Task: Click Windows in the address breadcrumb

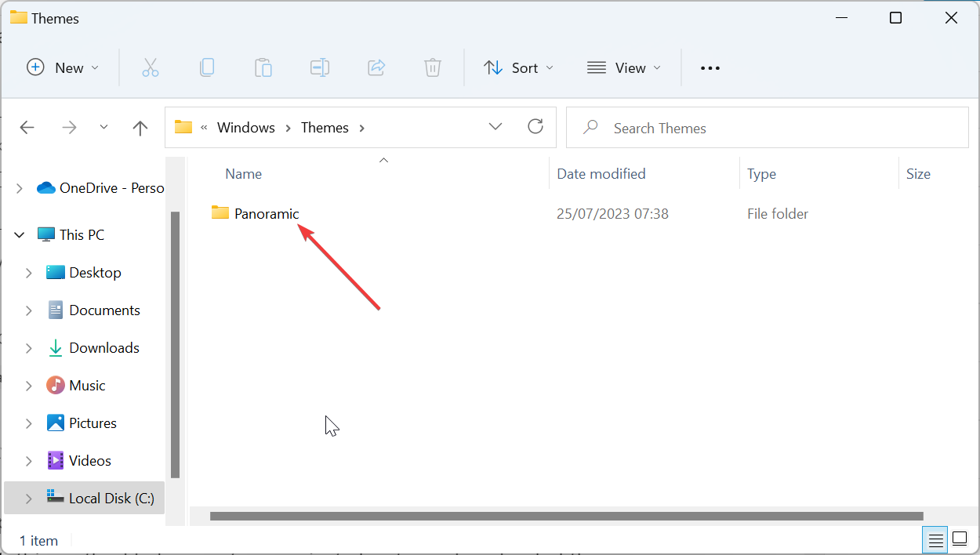Action: pyautogui.click(x=245, y=127)
